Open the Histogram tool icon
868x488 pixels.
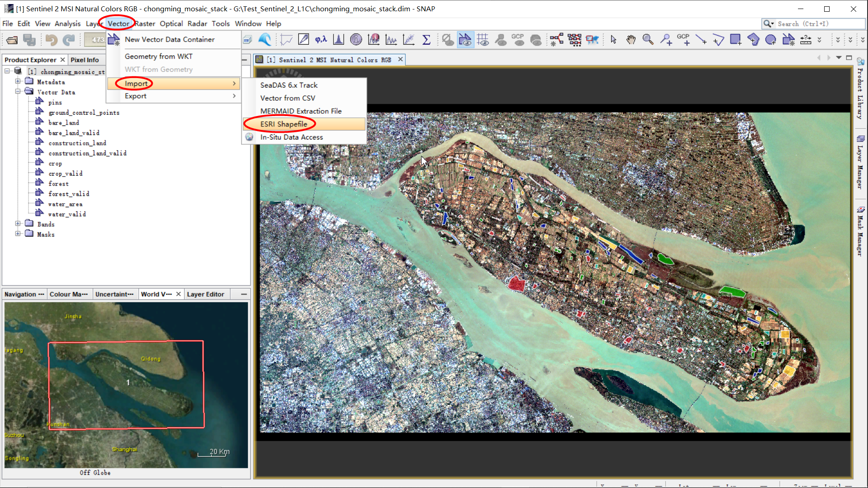(x=338, y=40)
